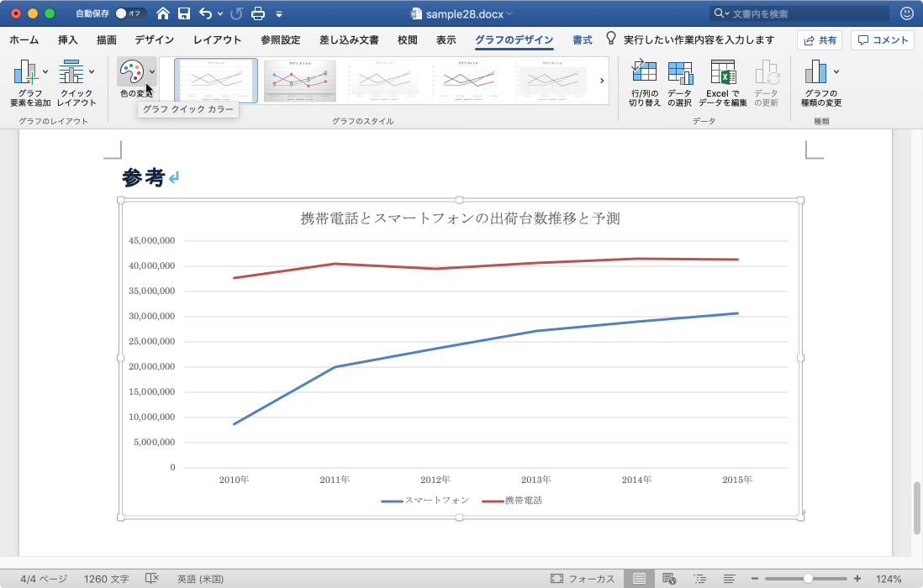
Task: Open Select Data for the chart
Action: pyautogui.click(x=679, y=82)
